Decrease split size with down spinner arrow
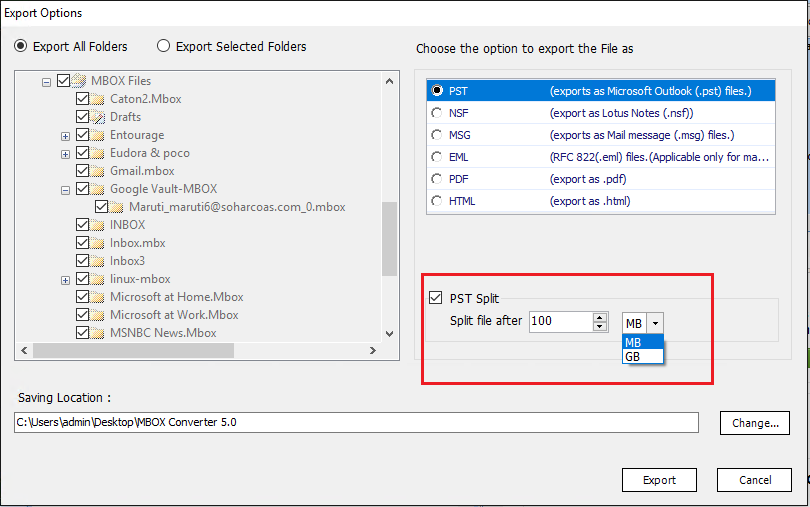 [600, 327]
